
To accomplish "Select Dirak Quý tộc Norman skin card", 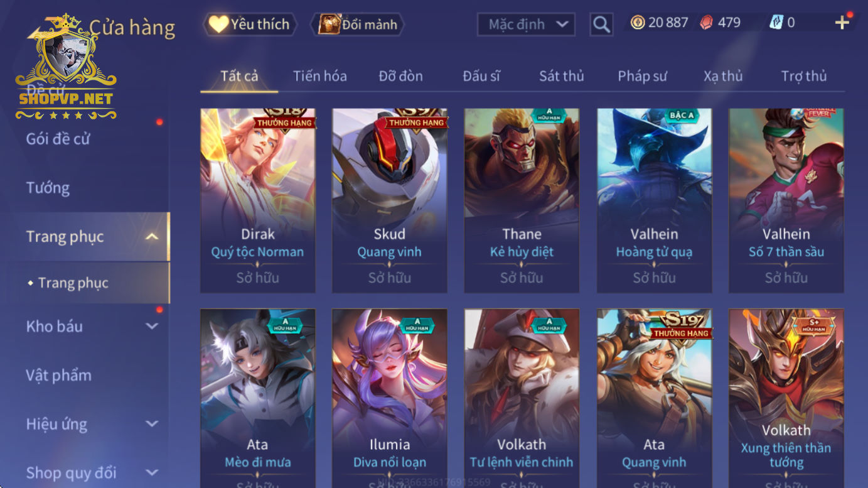I will (x=258, y=200).
